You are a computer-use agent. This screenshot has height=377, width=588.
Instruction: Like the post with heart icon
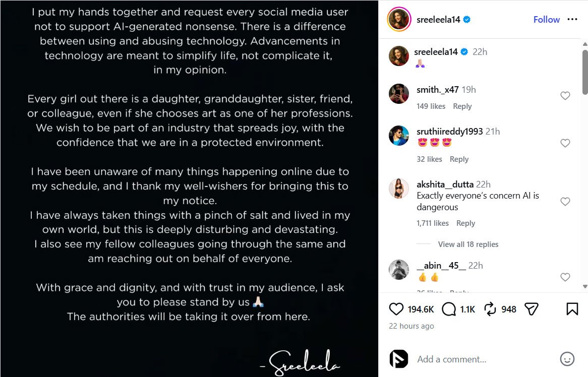tap(397, 309)
